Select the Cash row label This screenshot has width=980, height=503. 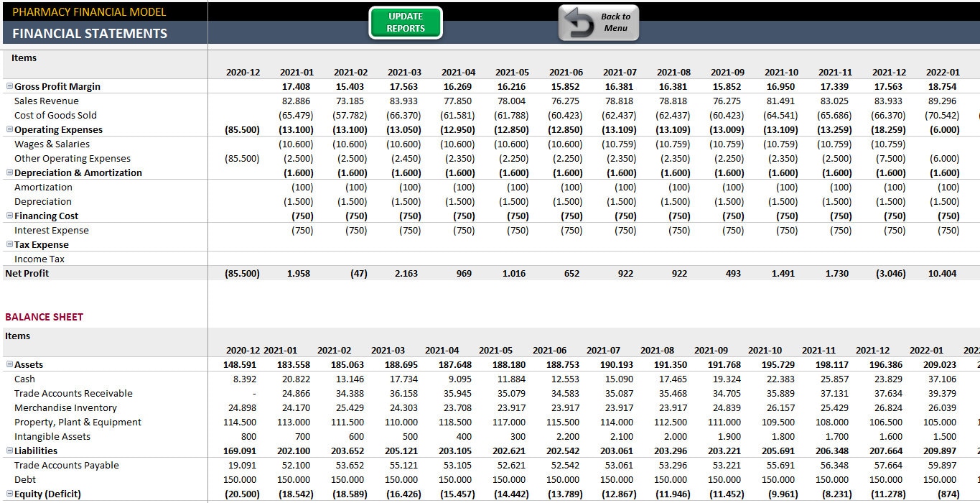pos(25,379)
